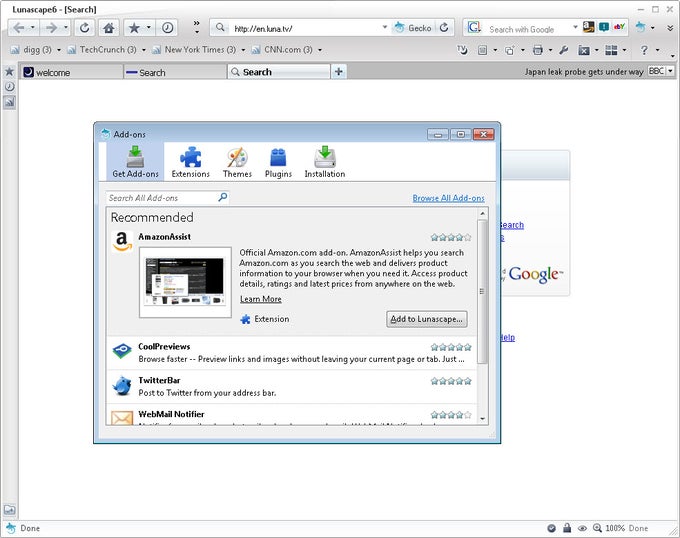680x538 pixels.
Task: Click the add-ons search magnifier icon
Action: coord(222,198)
